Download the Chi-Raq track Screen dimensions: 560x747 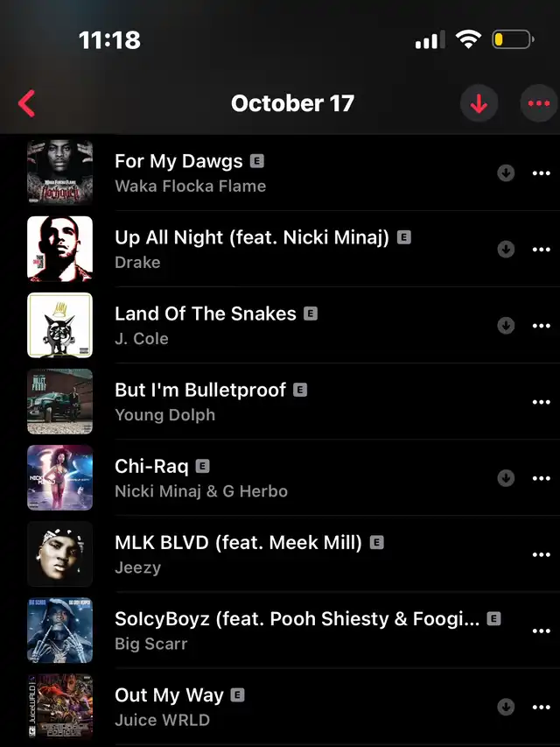[506, 478]
